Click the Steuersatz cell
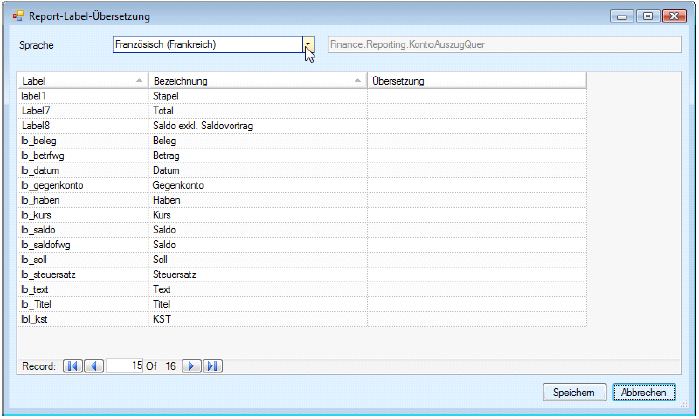This screenshot has height=419, width=699. coord(258,275)
